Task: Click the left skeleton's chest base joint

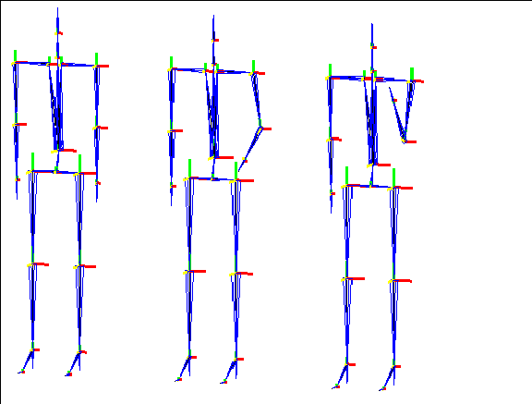Action: tap(57, 151)
